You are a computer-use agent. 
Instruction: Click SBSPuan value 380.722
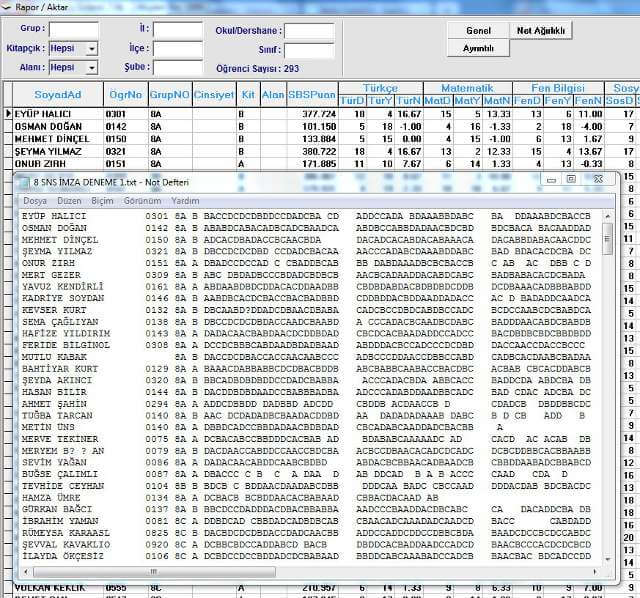point(319,151)
